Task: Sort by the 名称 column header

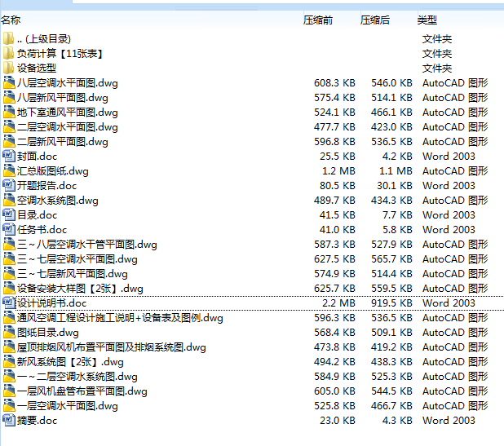Action: (11, 20)
